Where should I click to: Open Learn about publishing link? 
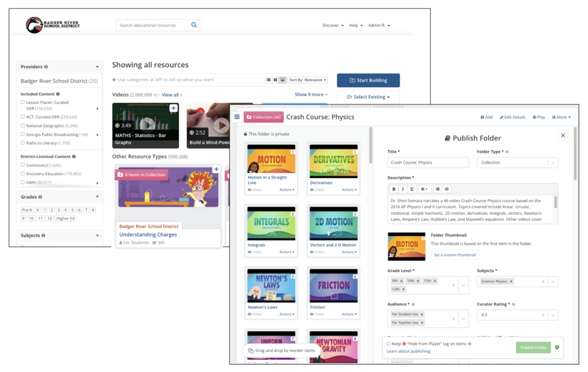(408, 351)
